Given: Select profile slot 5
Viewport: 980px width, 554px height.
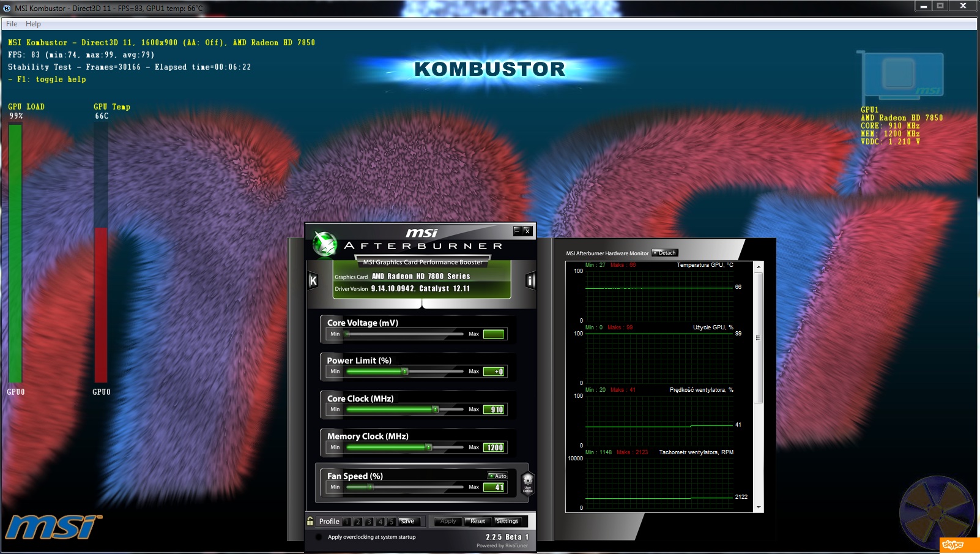Looking at the screenshot, I should pos(391,522).
